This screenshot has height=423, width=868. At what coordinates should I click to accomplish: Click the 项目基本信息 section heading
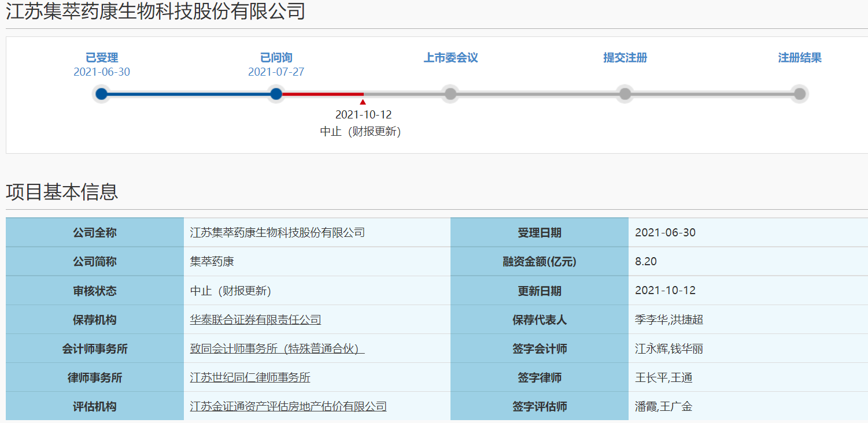click(62, 192)
